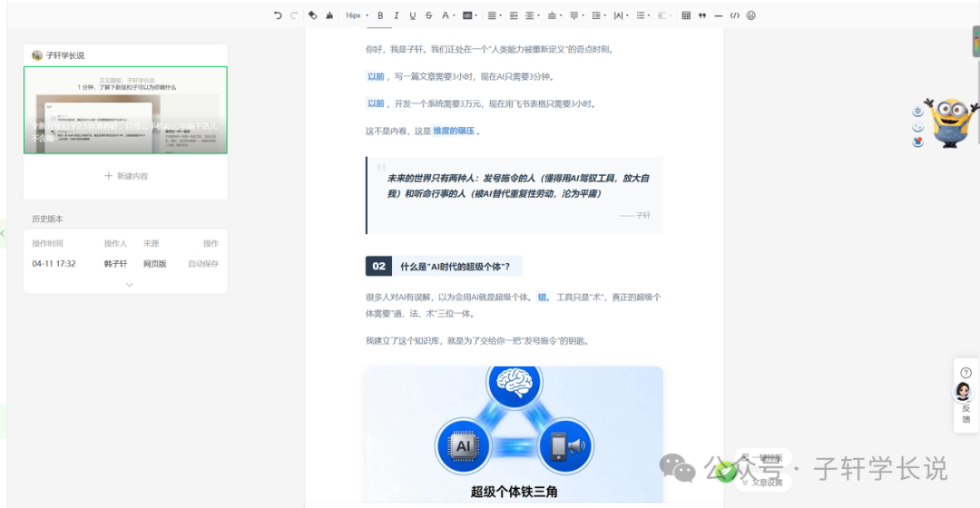Collapse the left sidebar with the arrow
Screen dimensions: 980x508
3,234
